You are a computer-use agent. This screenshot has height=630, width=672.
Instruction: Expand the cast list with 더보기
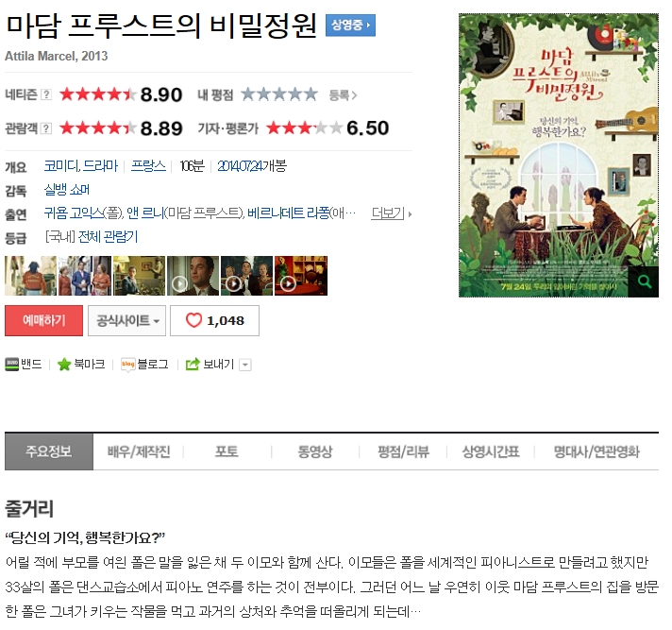tap(391, 213)
